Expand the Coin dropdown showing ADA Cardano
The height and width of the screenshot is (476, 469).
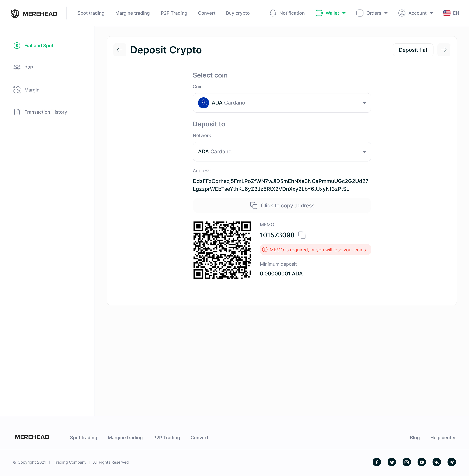coord(282,103)
